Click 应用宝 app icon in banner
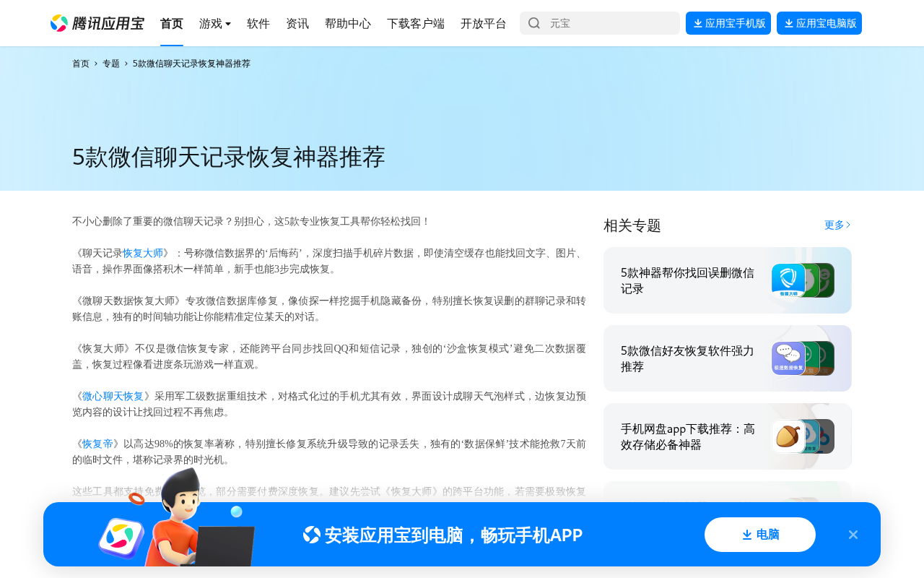Image resolution: width=924 pixels, height=578 pixels. coord(121,538)
